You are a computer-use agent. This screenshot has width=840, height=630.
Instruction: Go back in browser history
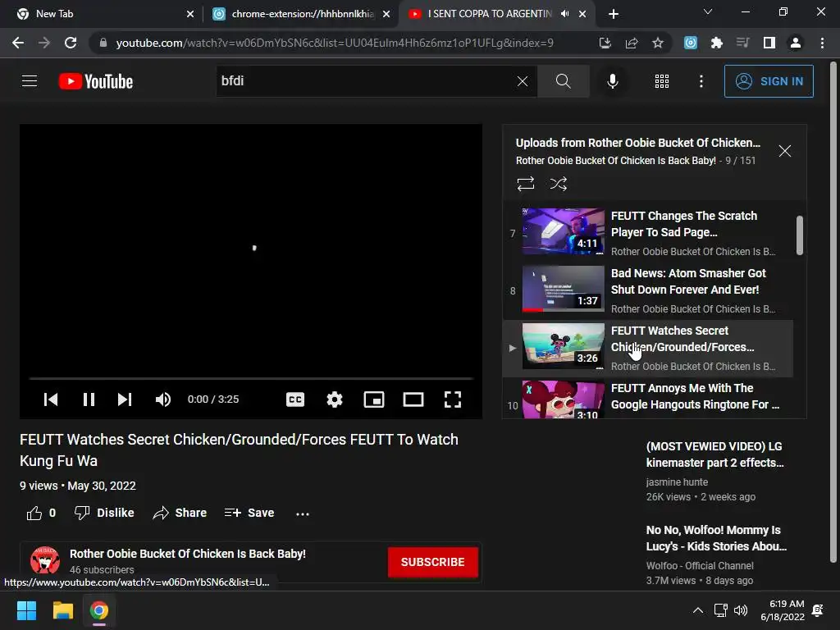tap(18, 43)
